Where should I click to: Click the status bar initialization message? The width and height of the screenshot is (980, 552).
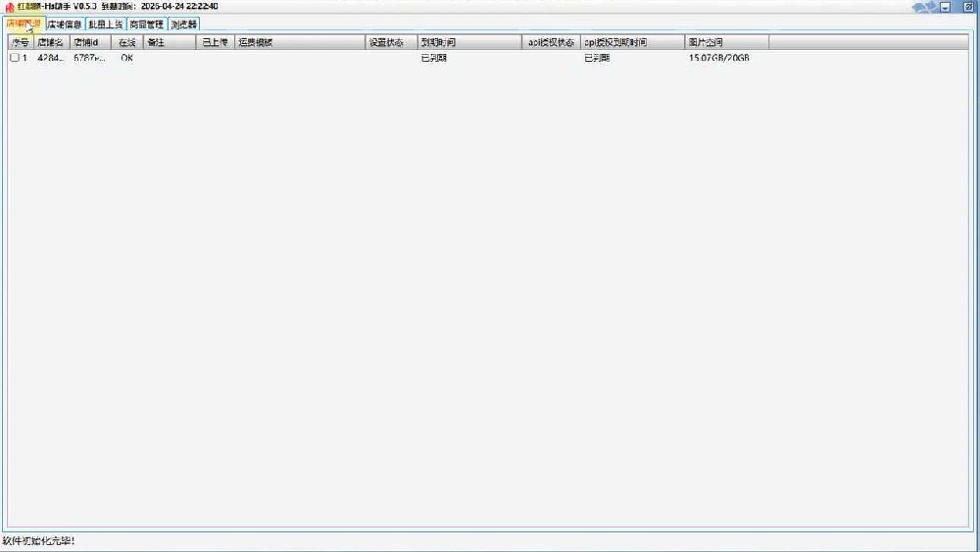[38, 541]
